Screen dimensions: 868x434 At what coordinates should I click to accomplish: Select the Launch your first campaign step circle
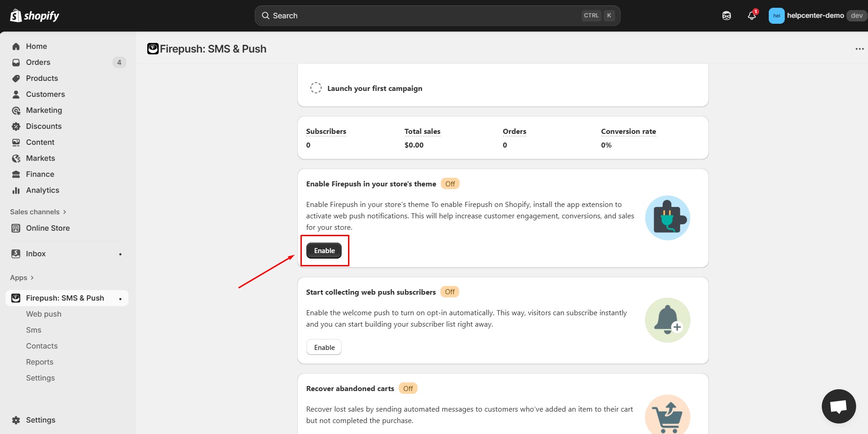click(x=316, y=88)
